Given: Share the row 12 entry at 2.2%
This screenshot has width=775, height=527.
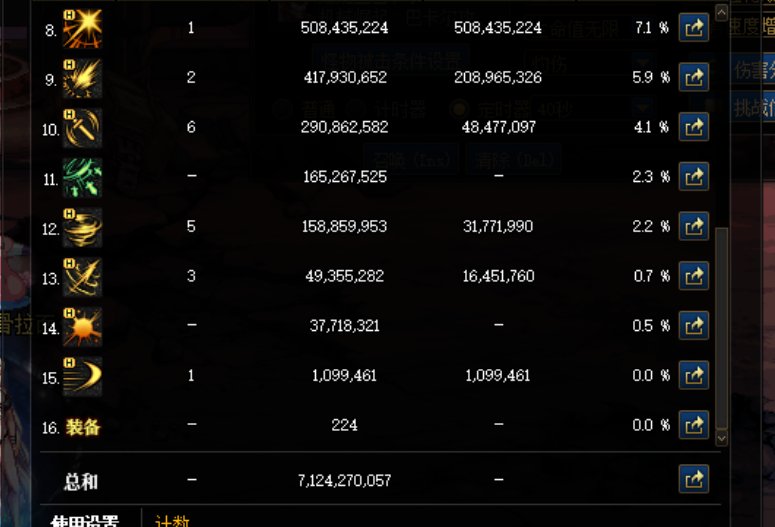Looking at the screenshot, I should coord(693,227).
